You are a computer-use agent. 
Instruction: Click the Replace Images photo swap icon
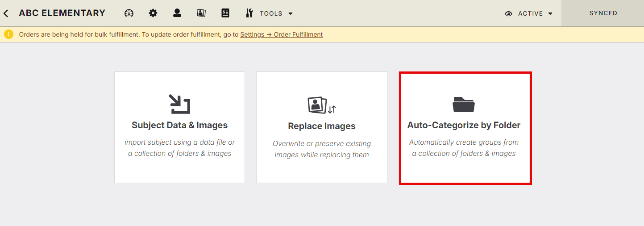click(x=322, y=105)
